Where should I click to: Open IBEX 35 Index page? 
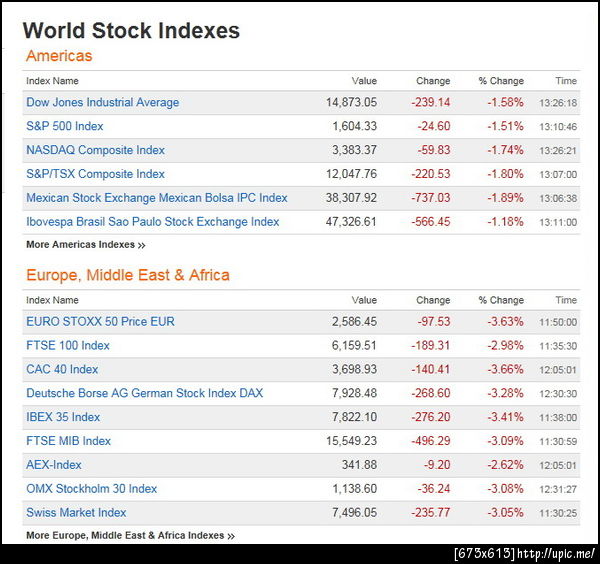pyautogui.click(x=63, y=417)
